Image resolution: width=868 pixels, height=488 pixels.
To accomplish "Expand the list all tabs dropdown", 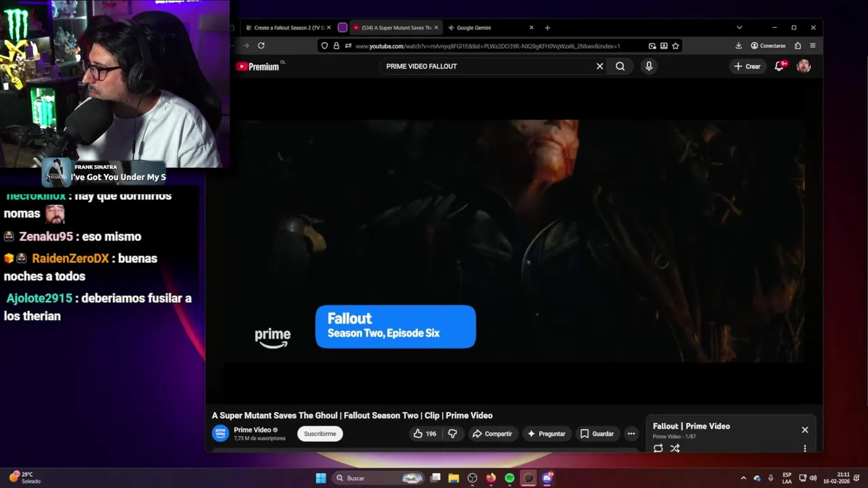I will pos(739,28).
